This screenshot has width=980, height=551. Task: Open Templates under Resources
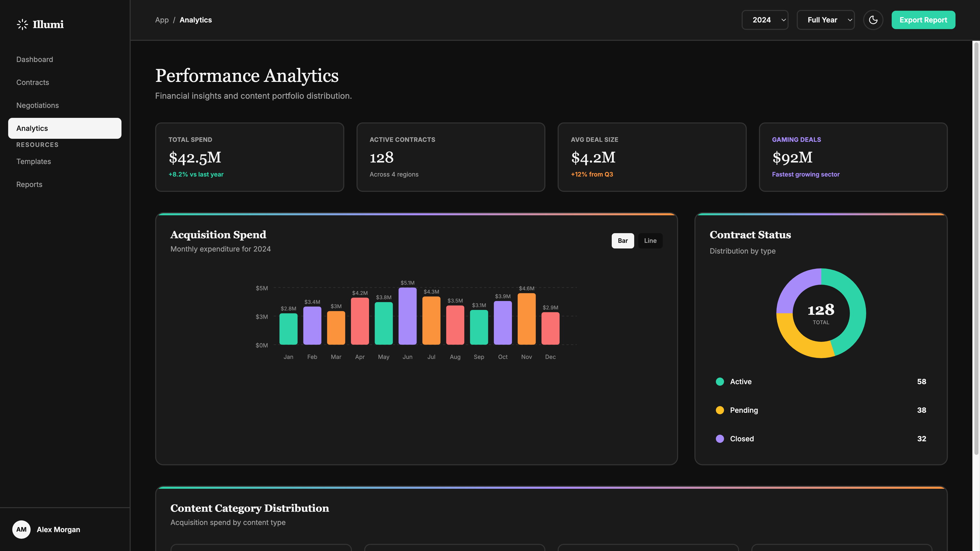coord(33,161)
